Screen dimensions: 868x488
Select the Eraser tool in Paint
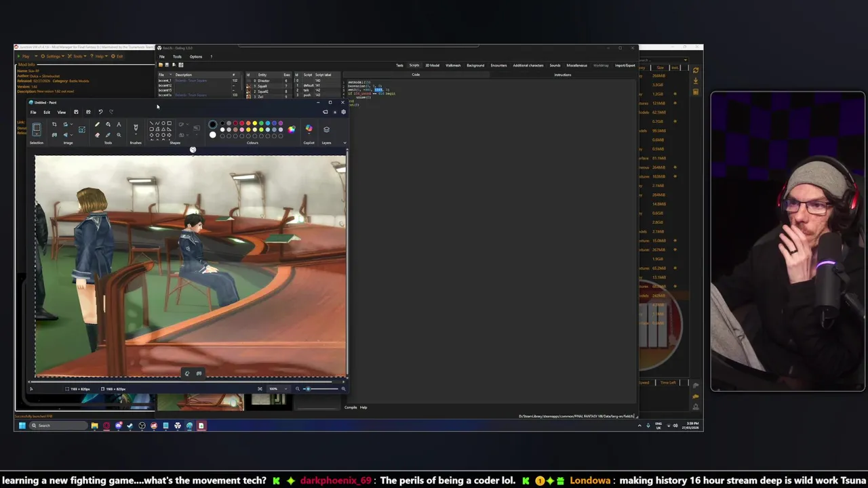(97, 135)
